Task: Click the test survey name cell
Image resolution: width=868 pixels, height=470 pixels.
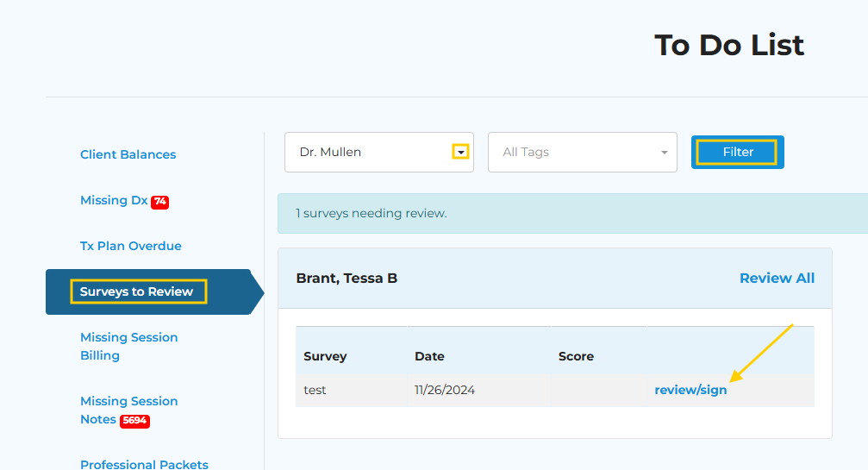Action: tap(315, 390)
